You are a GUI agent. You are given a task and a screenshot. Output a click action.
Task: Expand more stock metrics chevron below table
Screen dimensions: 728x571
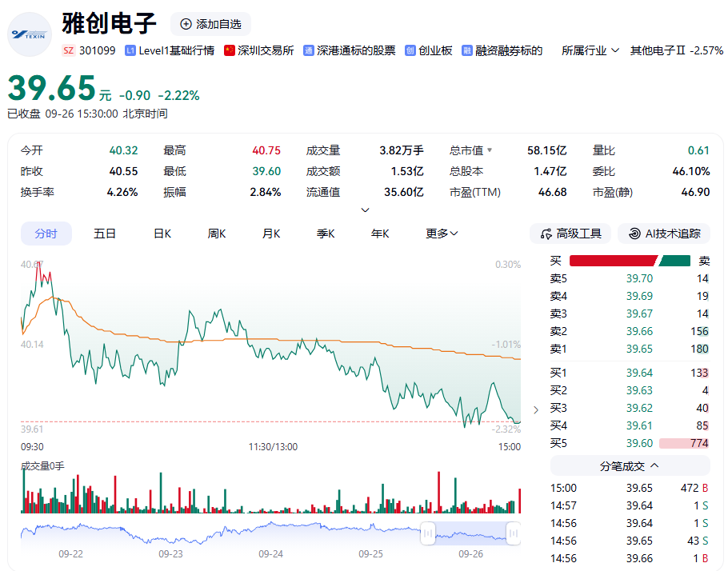click(x=366, y=210)
